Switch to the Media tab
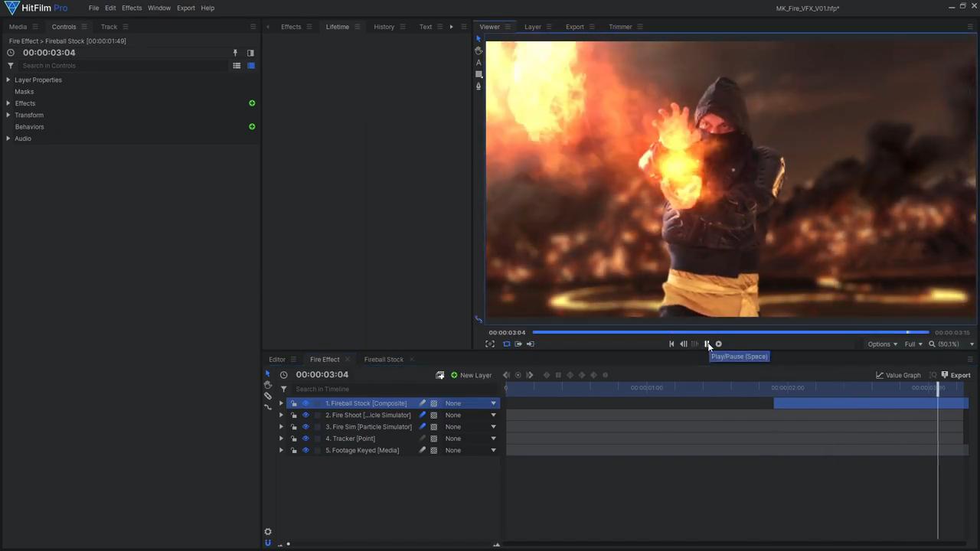This screenshot has height=551, width=980. click(x=18, y=27)
